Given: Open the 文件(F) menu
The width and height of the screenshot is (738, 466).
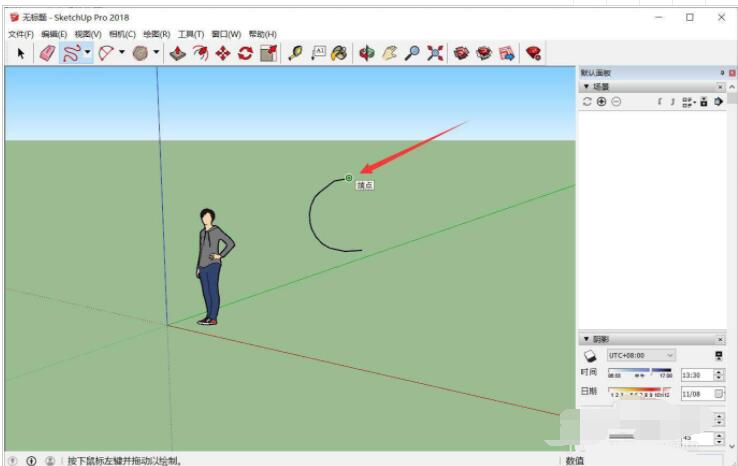Looking at the screenshot, I should [x=21, y=34].
